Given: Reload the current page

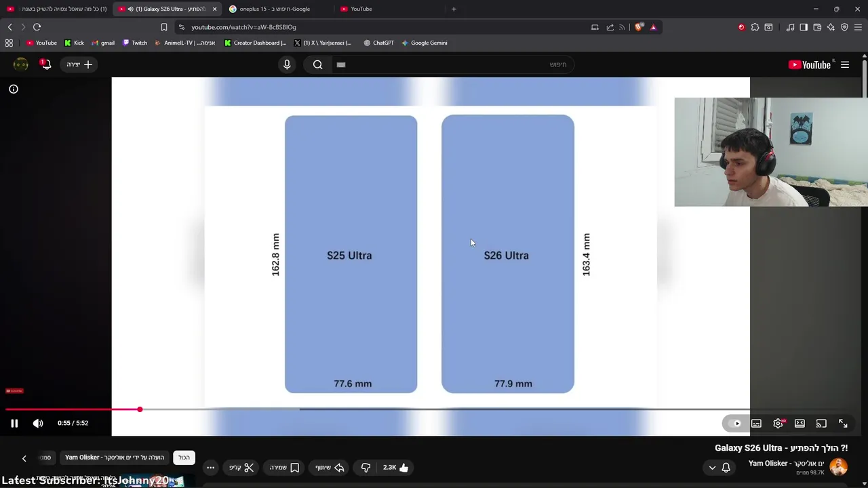Looking at the screenshot, I should point(37,27).
